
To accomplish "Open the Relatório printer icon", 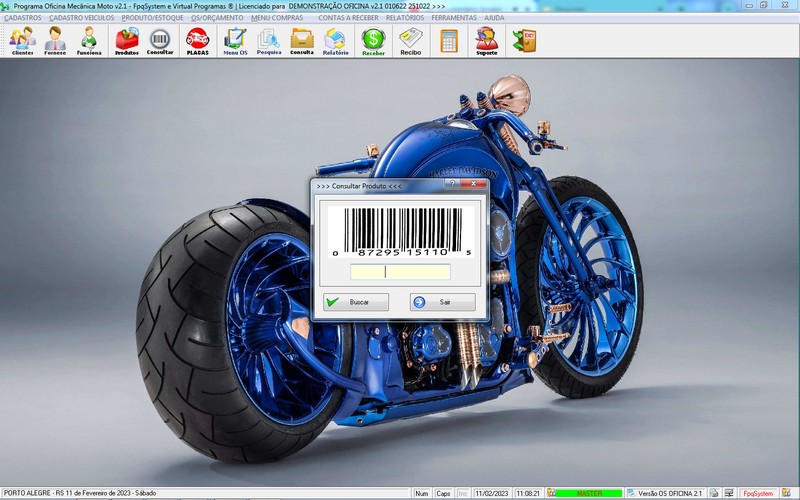I will (335, 41).
